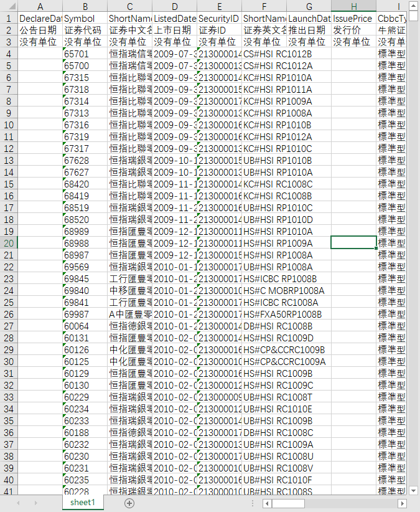420x512 pixels.
Task: Select column H header
Action: coord(354,6)
